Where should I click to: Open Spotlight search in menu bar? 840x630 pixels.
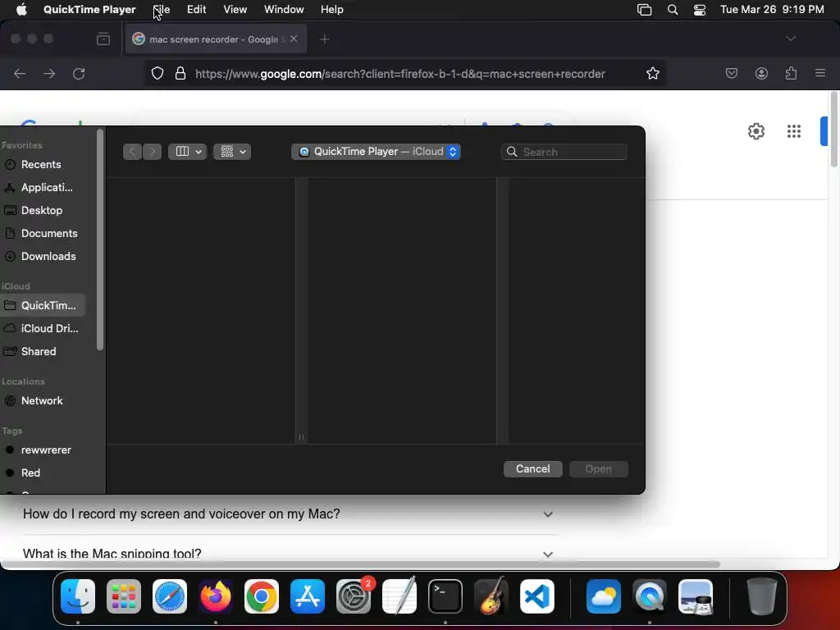673,10
